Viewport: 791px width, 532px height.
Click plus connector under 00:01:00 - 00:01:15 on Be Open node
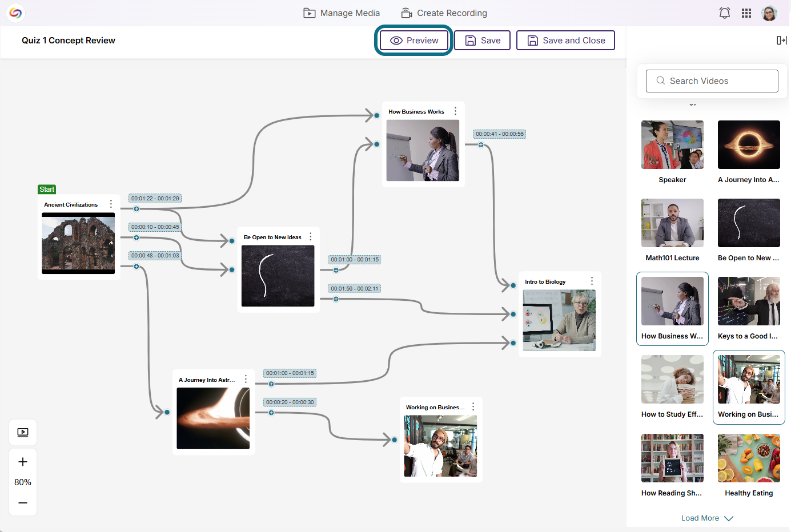coord(336,271)
